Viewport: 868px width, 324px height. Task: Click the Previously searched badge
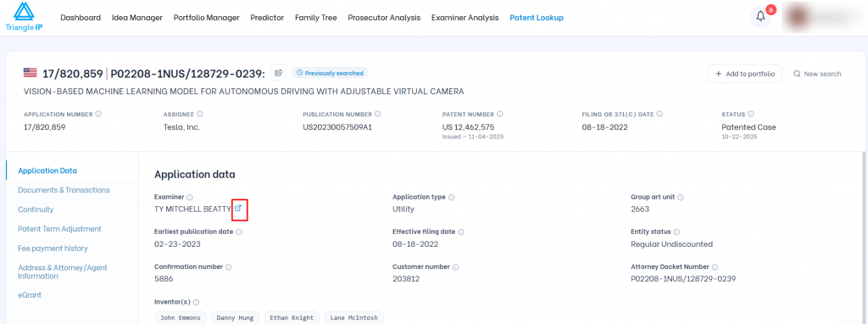(330, 73)
